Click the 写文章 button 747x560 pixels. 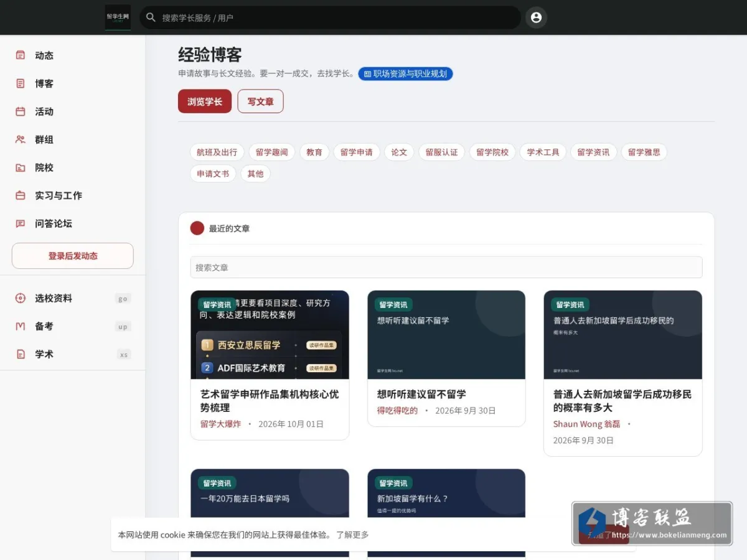(x=260, y=101)
